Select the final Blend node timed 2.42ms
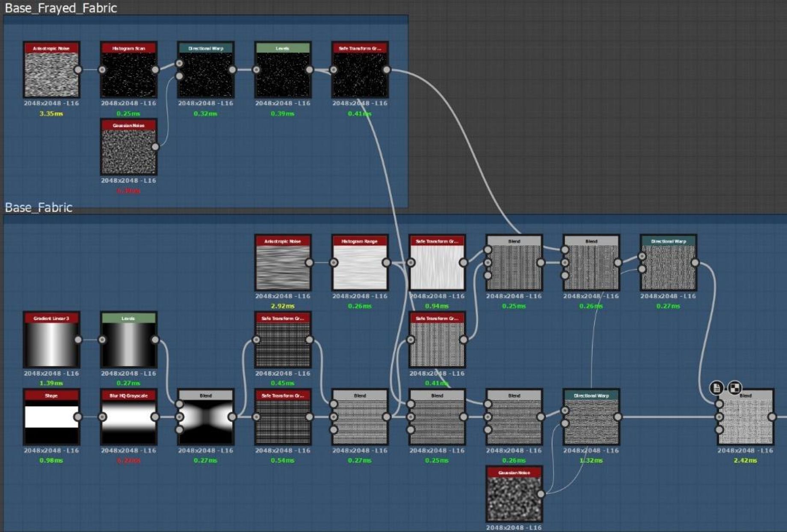Image resolution: width=787 pixels, height=532 pixels. click(746, 417)
